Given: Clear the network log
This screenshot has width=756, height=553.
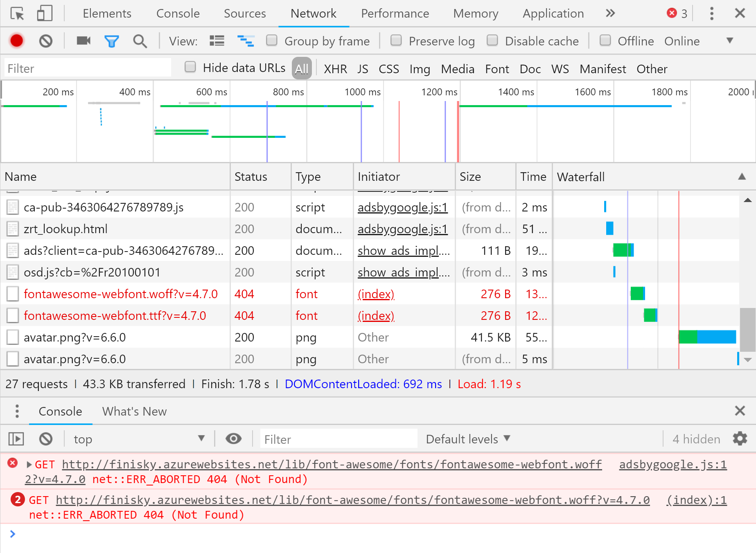Looking at the screenshot, I should pyautogui.click(x=46, y=41).
